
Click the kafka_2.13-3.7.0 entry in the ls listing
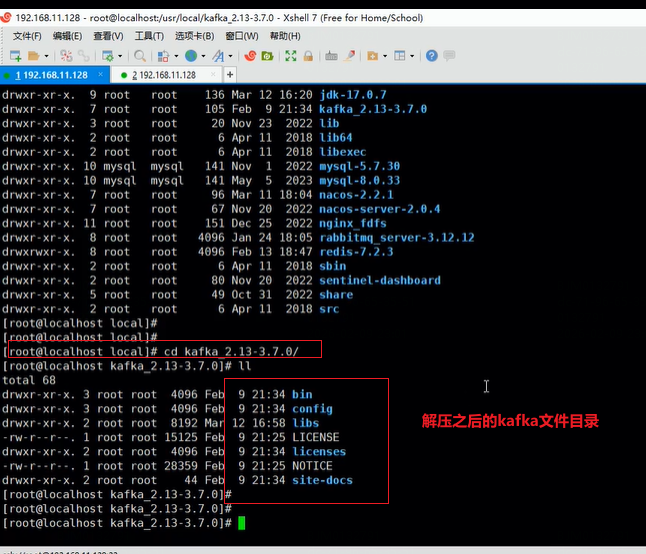373,109
